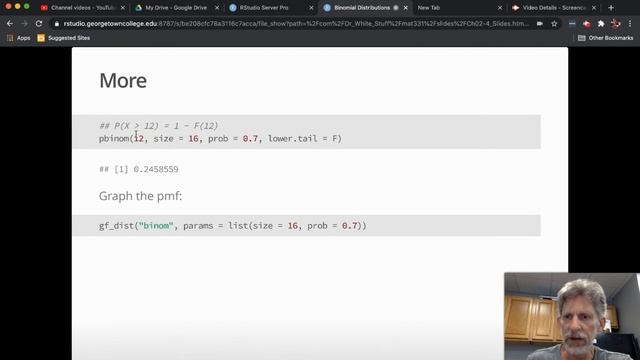Click the camera indicator in address bar
640x360 pixels.
[540, 24]
